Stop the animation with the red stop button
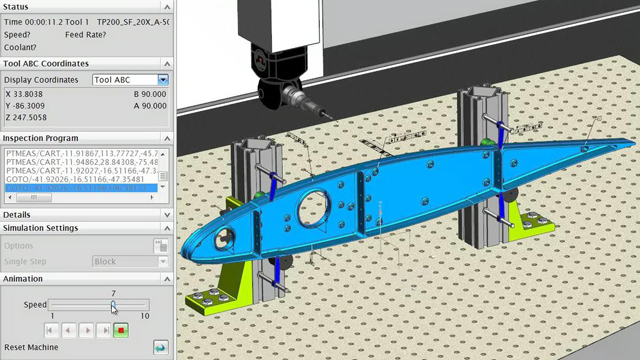 [121, 330]
